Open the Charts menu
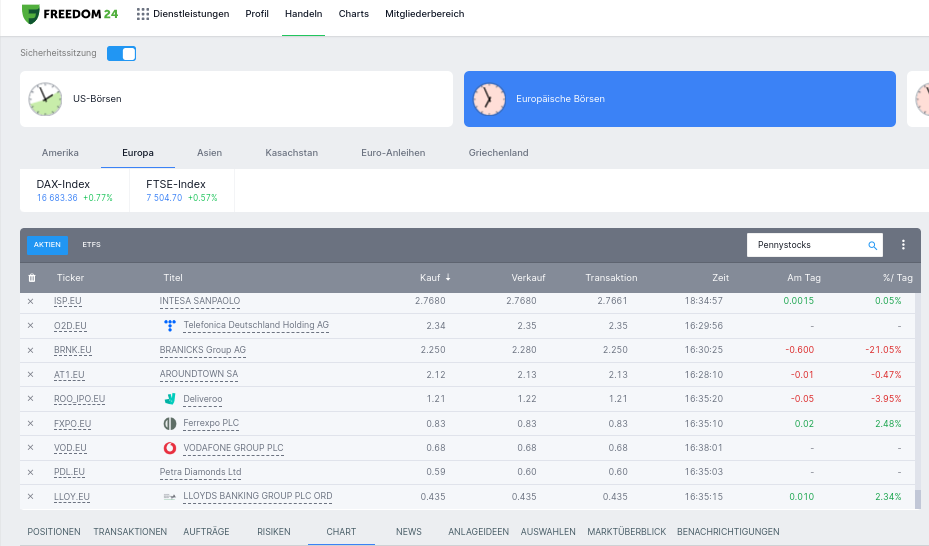The image size is (929, 546). pyautogui.click(x=354, y=14)
